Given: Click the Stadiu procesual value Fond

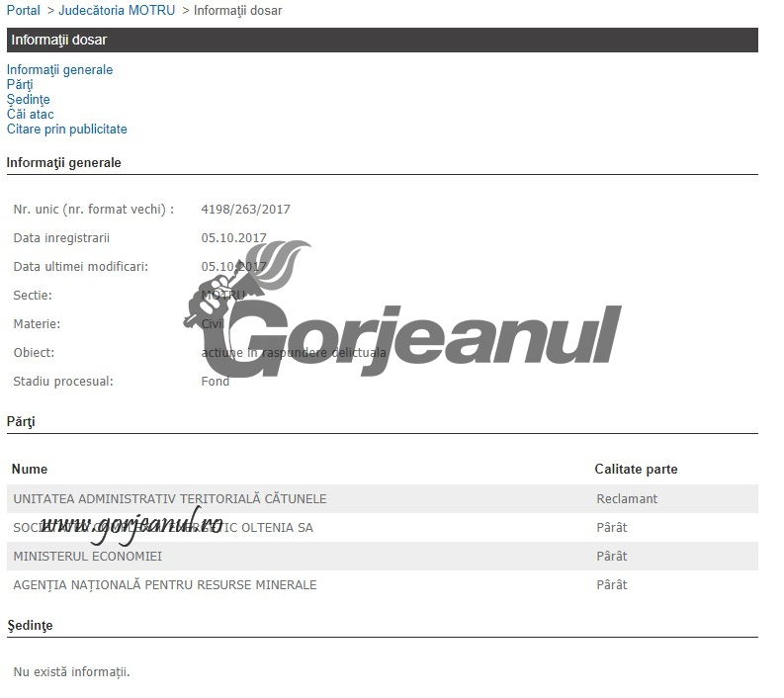Looking at the screenshot, I should 215,382.
